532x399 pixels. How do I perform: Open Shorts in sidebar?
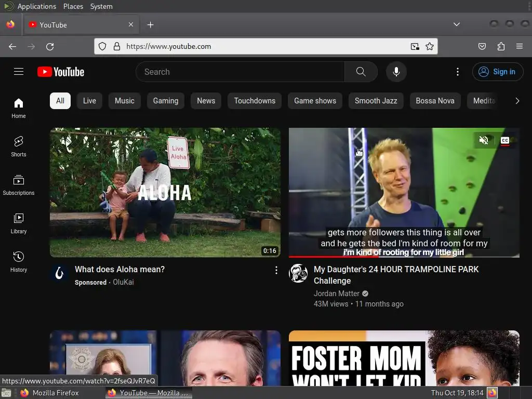pos(19,147)
